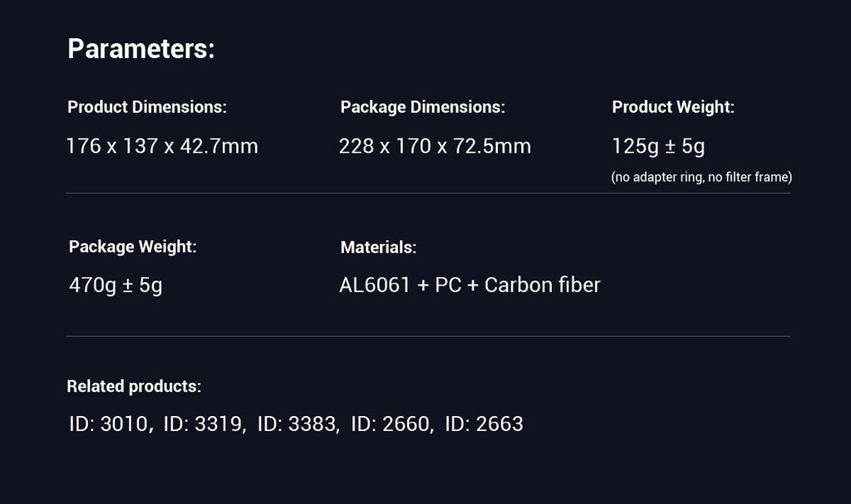The height and width of the screenshot is (504, 851).
Task: Select the Package Dimensions label
Action: (x=423, y=107)
